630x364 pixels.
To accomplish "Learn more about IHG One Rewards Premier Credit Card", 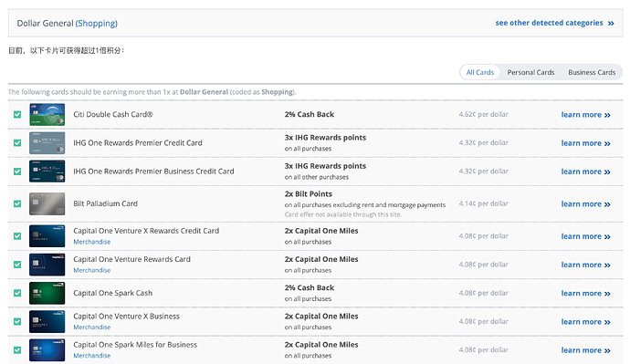I will click(586, 143).
